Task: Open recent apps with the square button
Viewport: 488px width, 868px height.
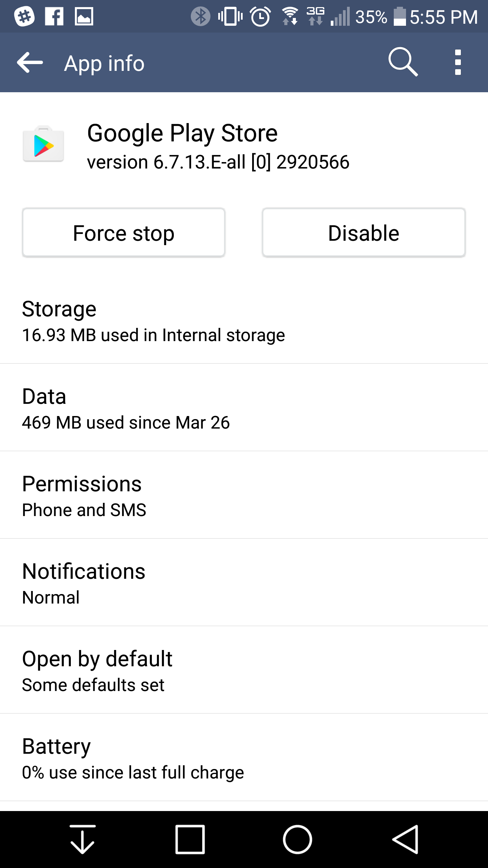Action: coord(190,839)
